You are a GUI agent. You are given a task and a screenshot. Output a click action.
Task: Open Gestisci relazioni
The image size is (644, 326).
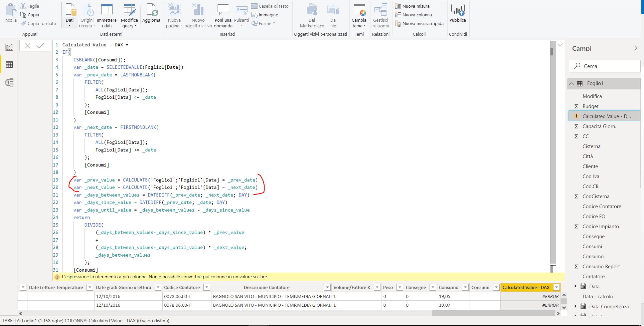click(x=380, y=15)
